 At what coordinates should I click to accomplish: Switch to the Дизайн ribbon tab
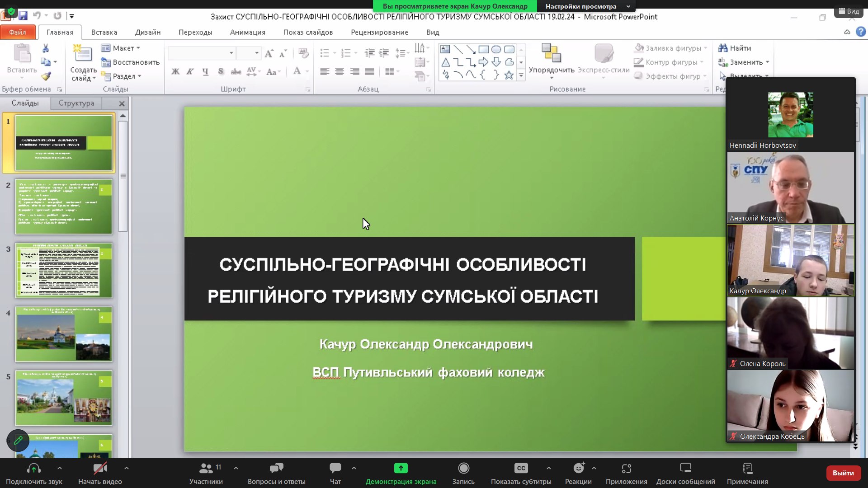pyautogui.click(x=148, y=32)
